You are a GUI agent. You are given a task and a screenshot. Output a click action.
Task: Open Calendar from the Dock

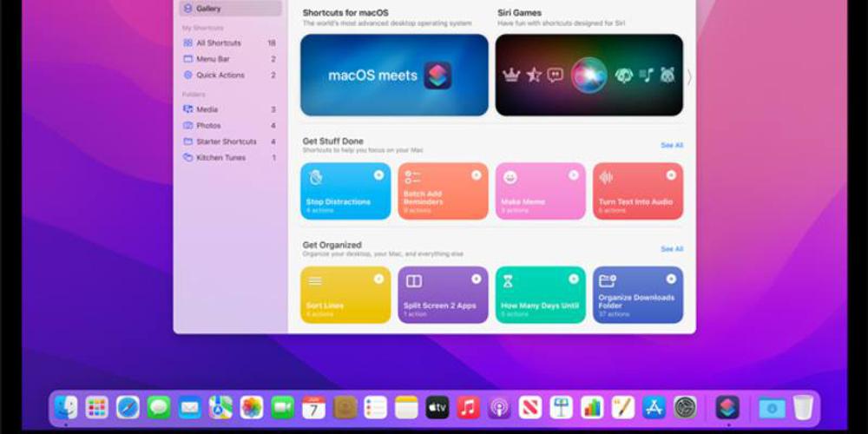[x=314, y=407]
